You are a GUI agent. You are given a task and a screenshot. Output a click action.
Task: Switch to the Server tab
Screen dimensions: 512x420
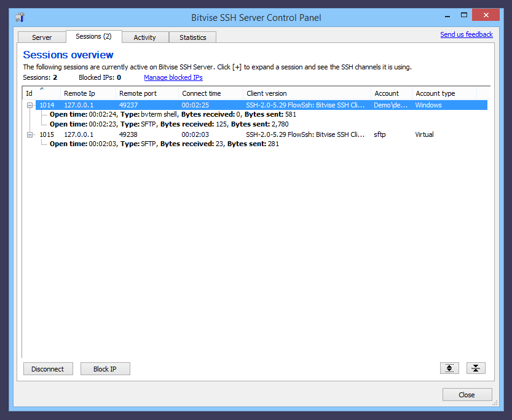pyautogui.click(x=42, y=37)
